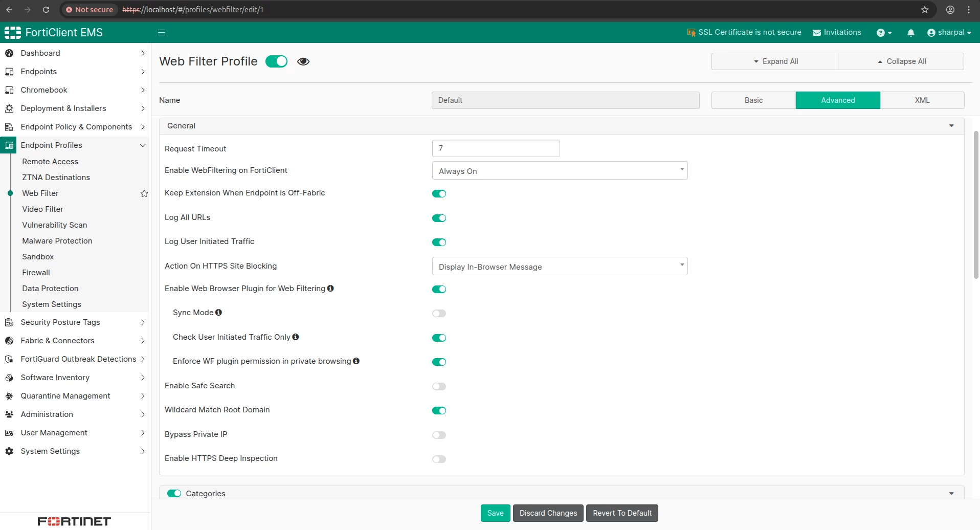
Task: Switch to the Advanced tab
Action: coord(838,100)
